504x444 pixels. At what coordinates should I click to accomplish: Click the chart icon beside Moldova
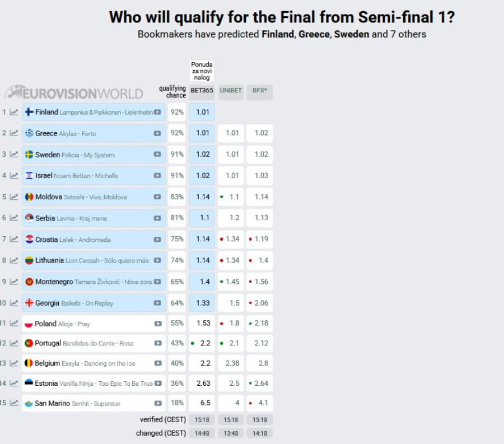click(x=14, y=197)
